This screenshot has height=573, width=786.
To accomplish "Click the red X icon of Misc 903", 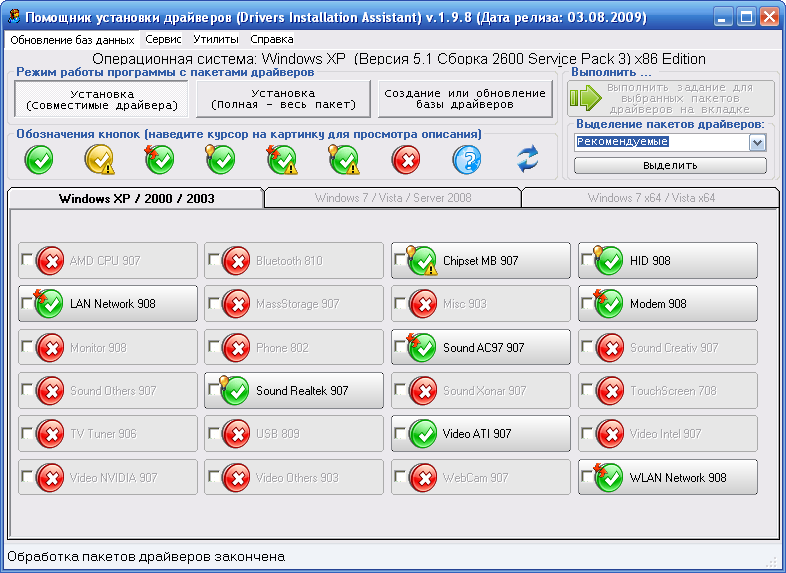I will (x=423, y=304).
